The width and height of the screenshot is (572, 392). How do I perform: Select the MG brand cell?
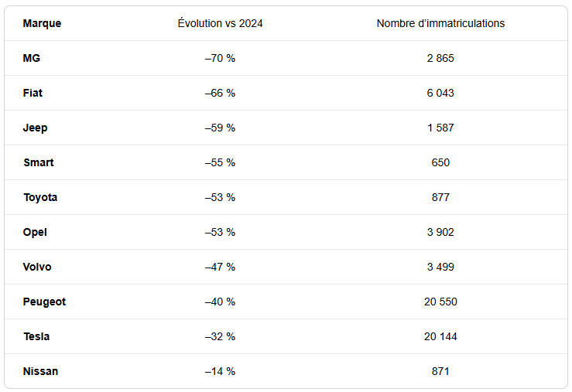(32, 58)
